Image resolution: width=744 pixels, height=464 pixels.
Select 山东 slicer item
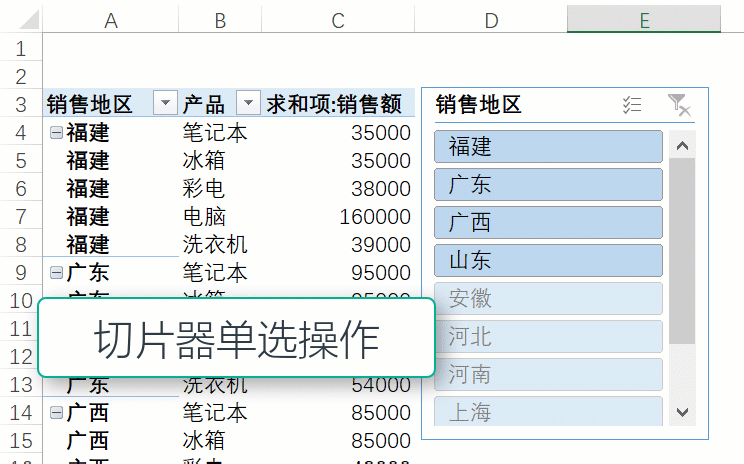point(548,261)
